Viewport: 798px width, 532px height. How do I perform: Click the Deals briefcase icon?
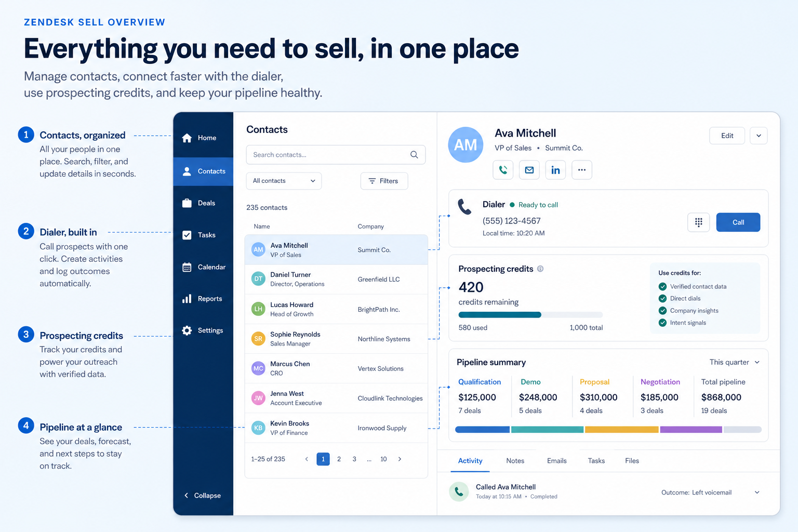tap(187, 203)
